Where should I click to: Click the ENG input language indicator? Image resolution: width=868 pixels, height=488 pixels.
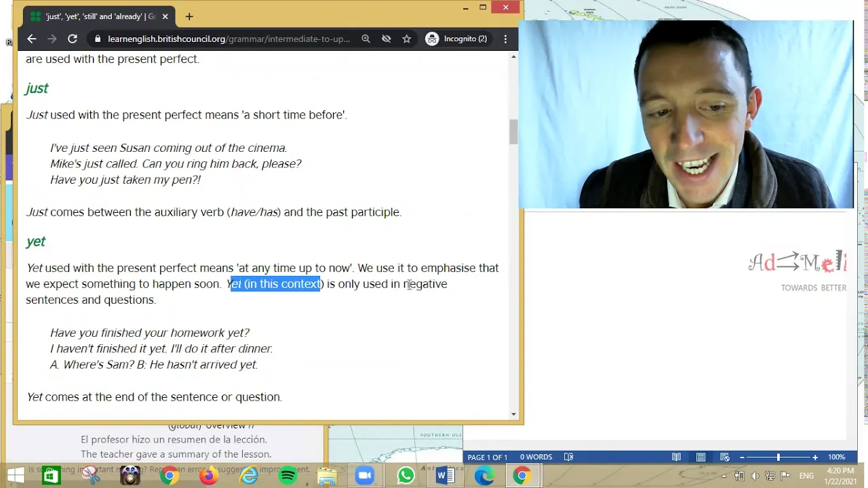point(806,476)
